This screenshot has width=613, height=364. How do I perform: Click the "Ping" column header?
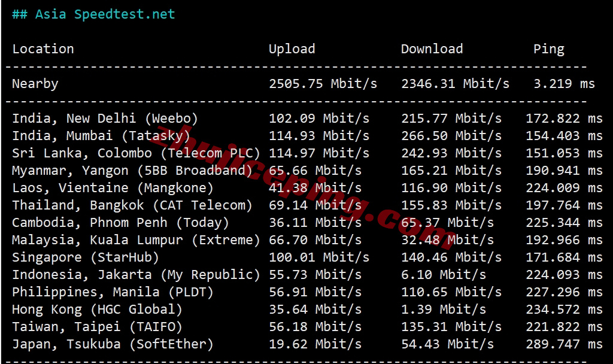click(549, 49)
